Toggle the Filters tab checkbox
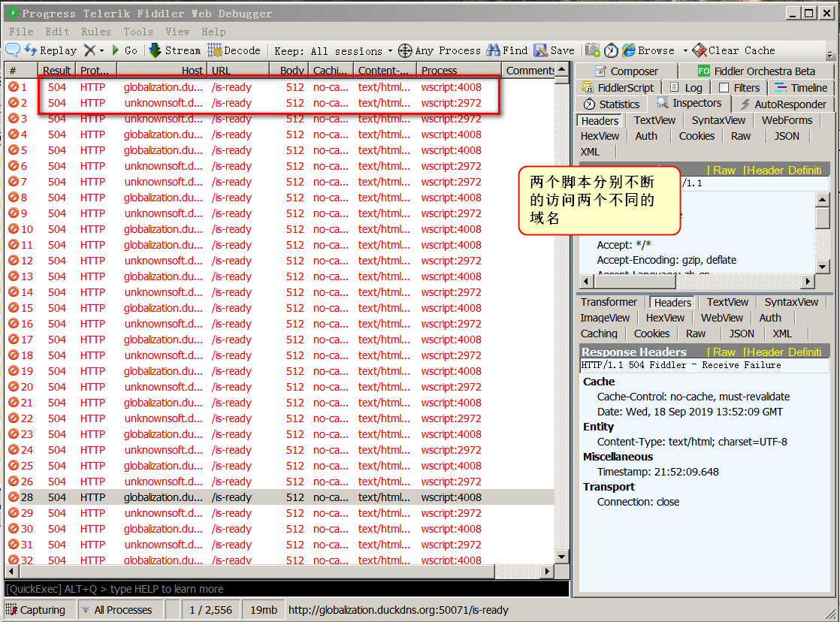 pos(724,88)
